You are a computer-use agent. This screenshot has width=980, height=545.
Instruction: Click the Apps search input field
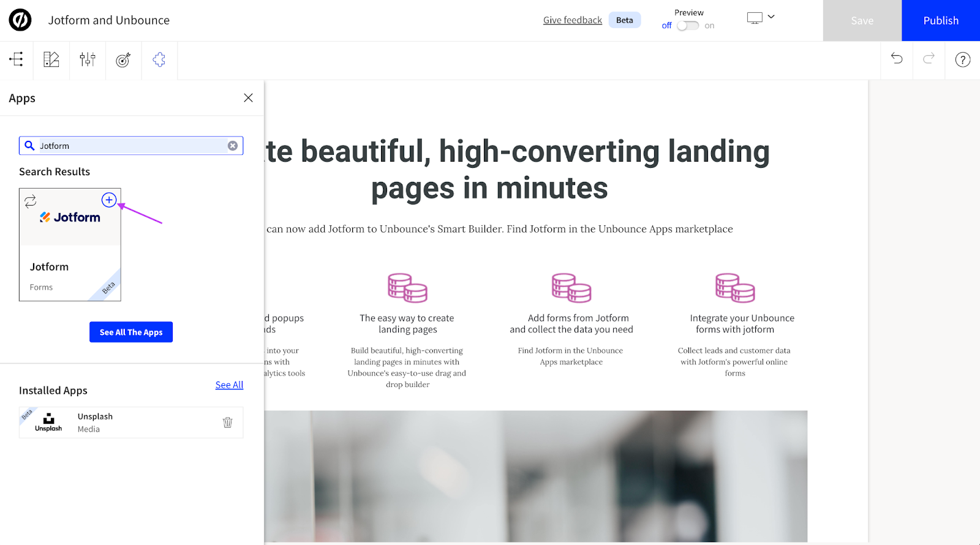pos(132,146)
